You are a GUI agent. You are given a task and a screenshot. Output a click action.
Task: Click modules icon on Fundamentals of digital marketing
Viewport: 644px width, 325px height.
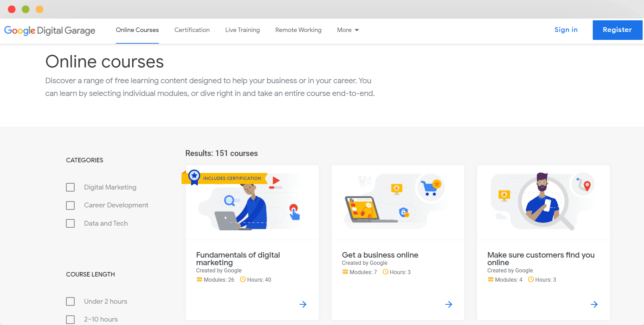click(x=199, y=280)
